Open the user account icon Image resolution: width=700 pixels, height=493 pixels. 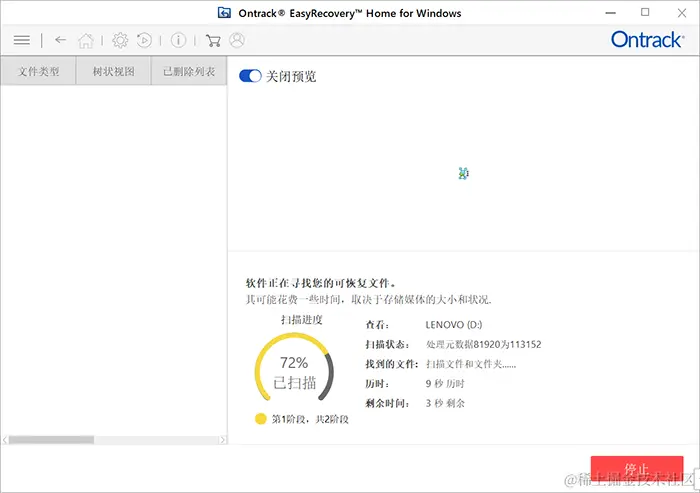click(237, 40)
